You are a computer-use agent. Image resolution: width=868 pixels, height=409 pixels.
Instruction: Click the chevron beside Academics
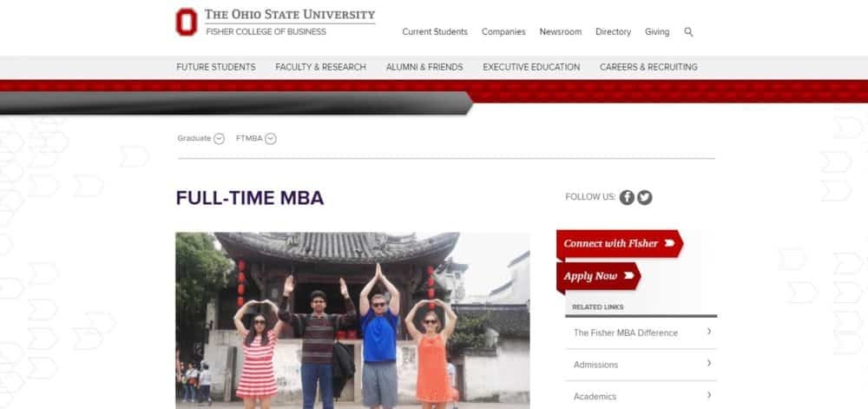pyautogui.click(x=709, y=395)
